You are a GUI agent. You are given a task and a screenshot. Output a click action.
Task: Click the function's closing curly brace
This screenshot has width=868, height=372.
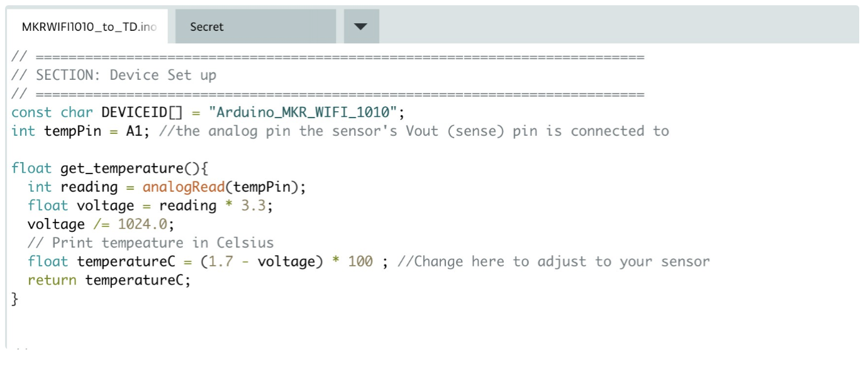(15, 299)
